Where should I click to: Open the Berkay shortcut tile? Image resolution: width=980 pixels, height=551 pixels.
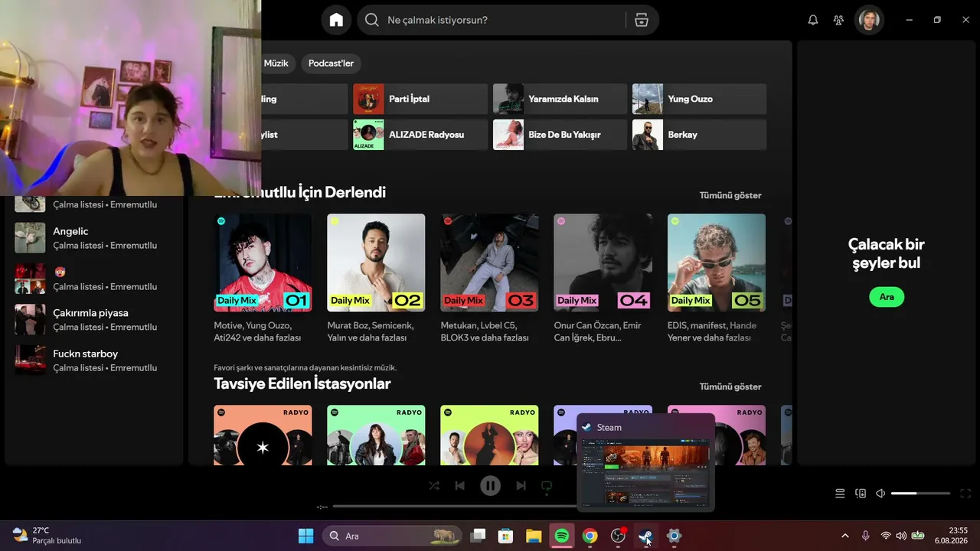699,135
